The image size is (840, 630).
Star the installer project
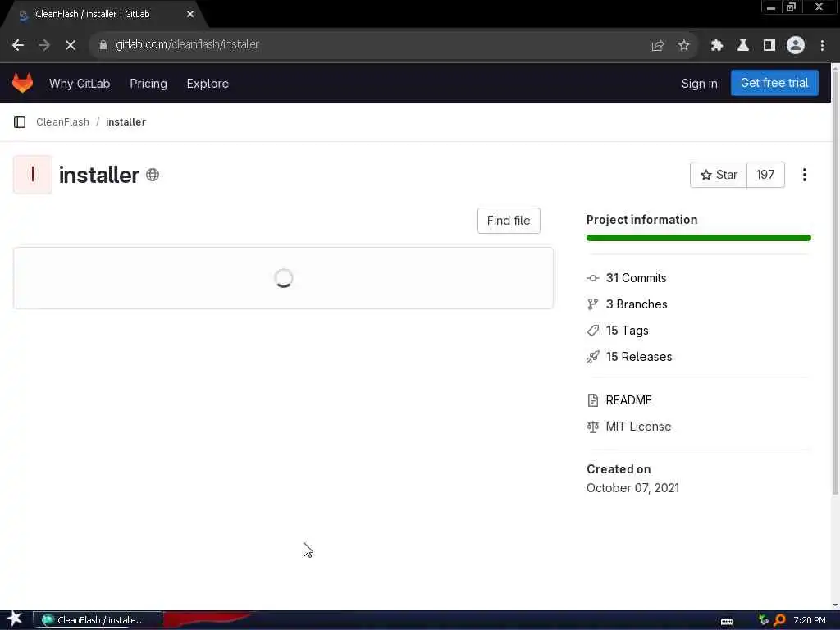[719, 175]
